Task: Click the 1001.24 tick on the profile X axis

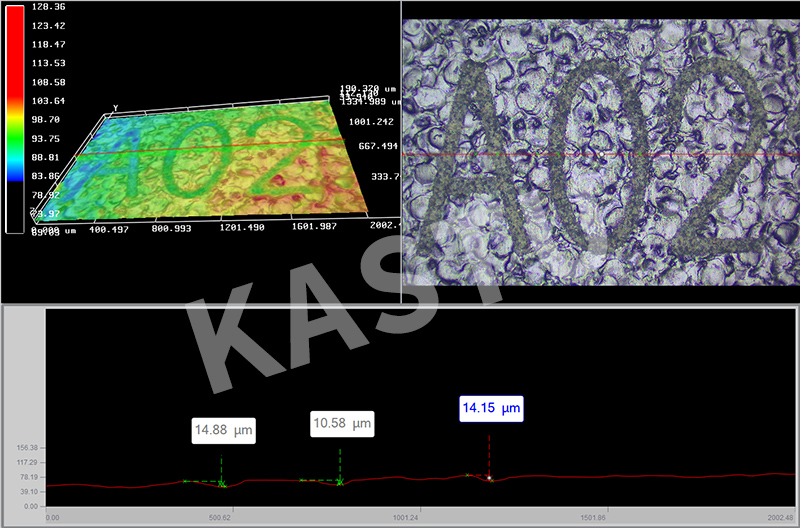Action: coord(406,518)
